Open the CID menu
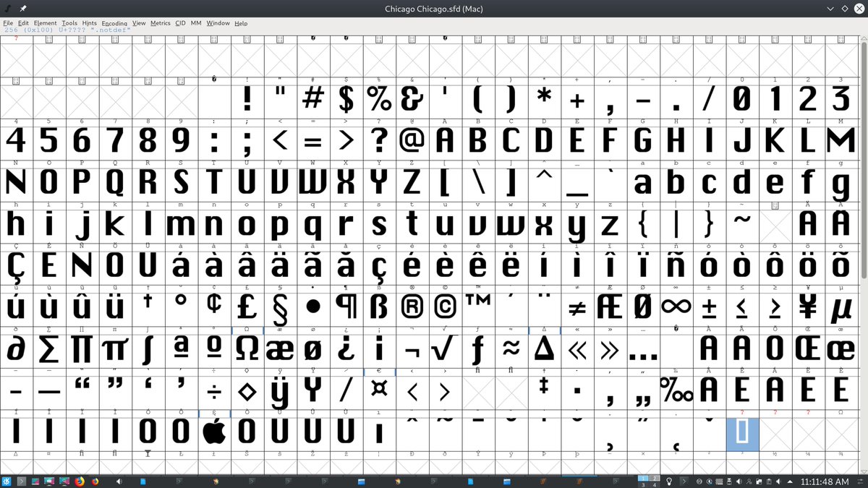The height and width of the screenshot is (488, 868). point(180,23)
